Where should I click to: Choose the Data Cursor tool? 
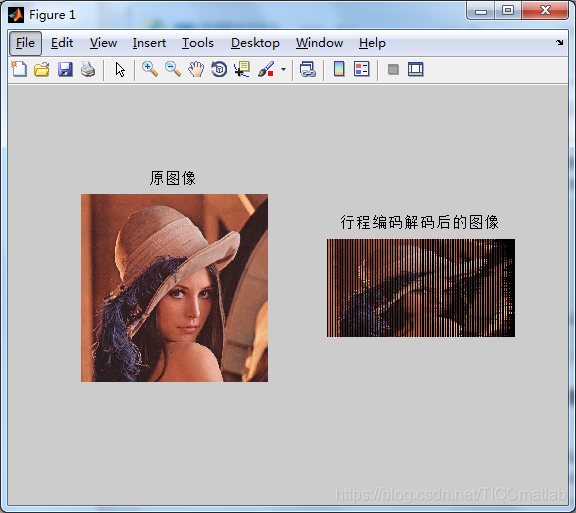pos(242,69)
